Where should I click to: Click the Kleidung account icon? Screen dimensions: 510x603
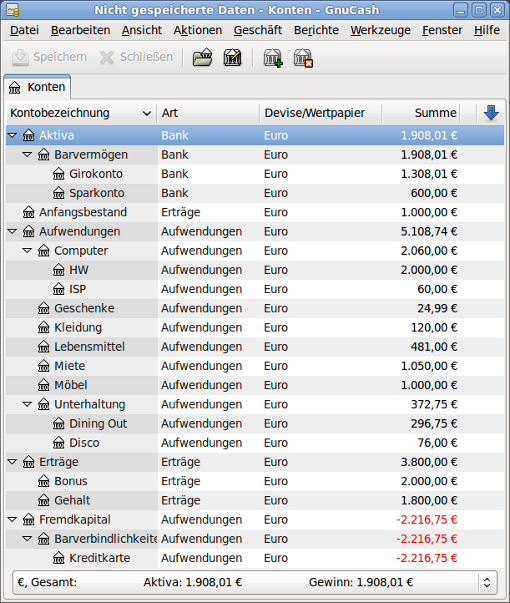point(43,328)
